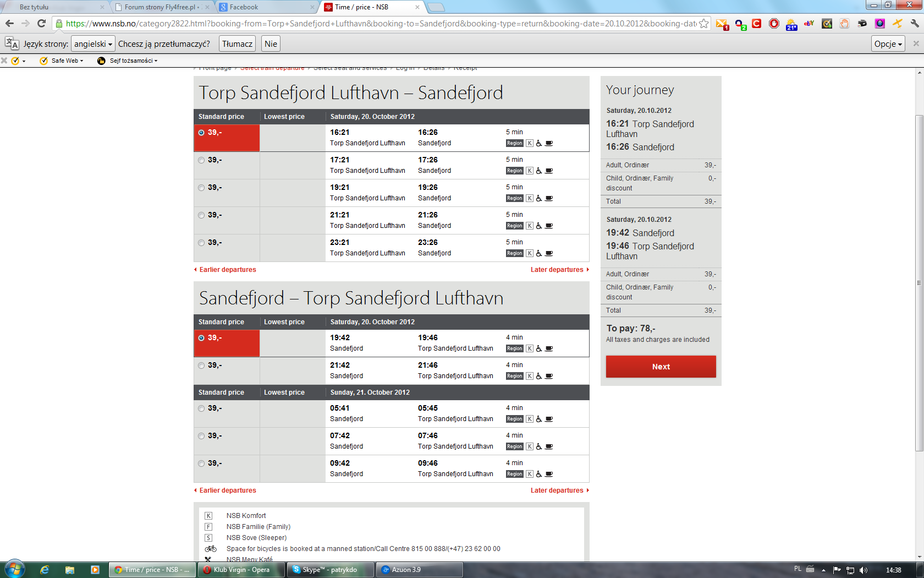This screenshot has width=924, height=578.
Task: Open Windows Explorer from the taskbar
Action: [x=70, y=570]
